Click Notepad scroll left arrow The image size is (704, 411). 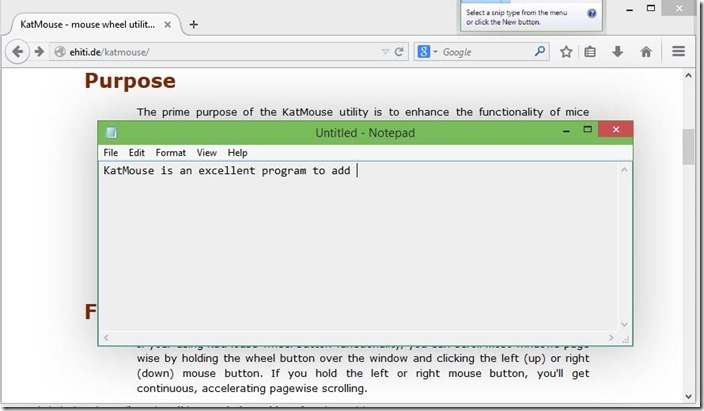[106, 337]
